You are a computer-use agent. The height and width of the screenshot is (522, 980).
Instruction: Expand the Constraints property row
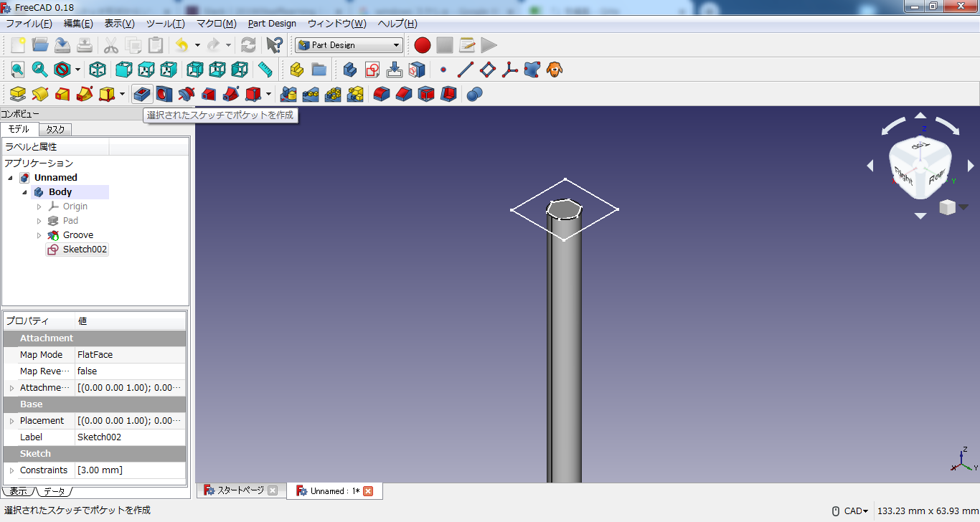coord(11,470)
